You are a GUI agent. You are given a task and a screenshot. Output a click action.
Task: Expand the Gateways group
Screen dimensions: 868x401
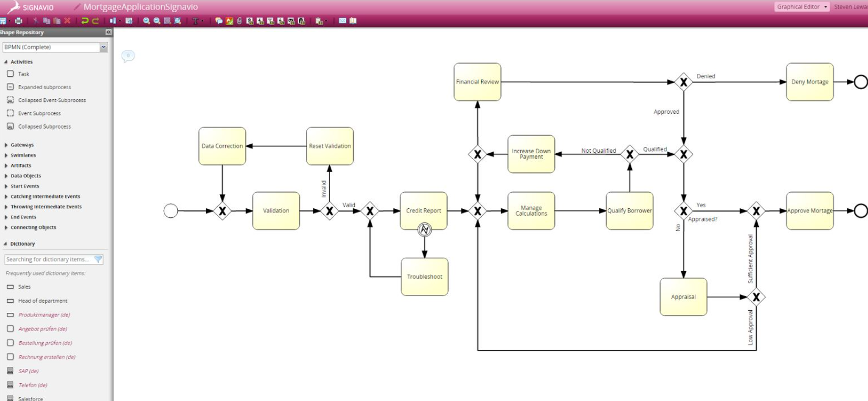click(6, 145)
